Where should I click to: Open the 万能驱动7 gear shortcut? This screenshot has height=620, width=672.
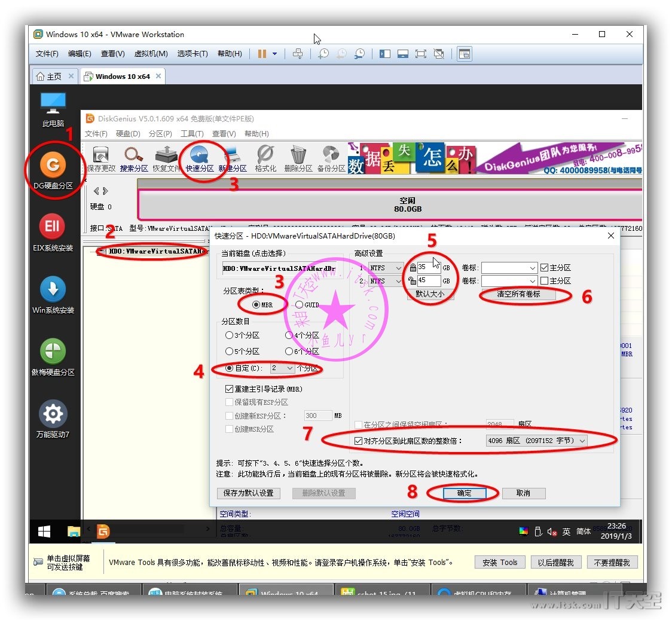coord(53,419)
